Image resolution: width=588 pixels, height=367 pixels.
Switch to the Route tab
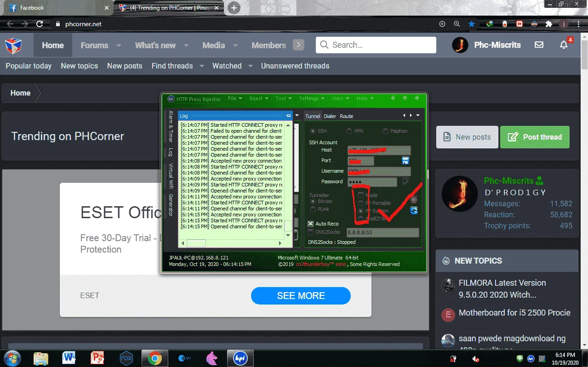(x=347, y=116)
